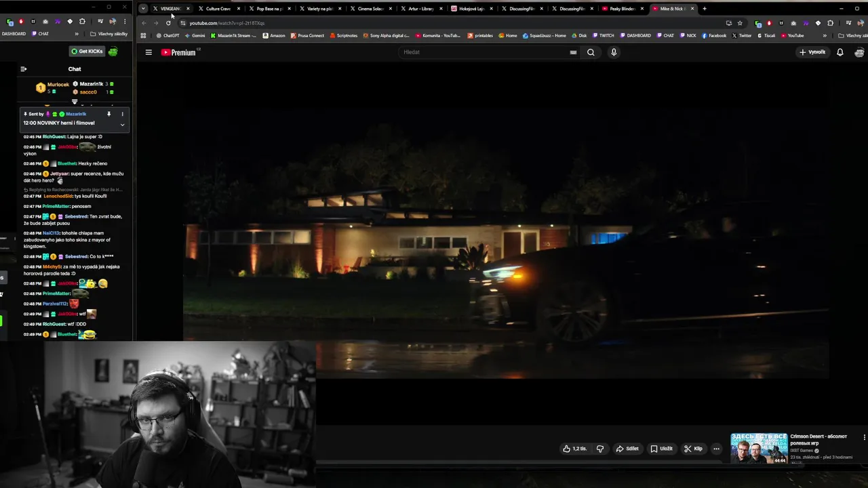Open the Crimson Desert video thumbnail

pos(759,448)
